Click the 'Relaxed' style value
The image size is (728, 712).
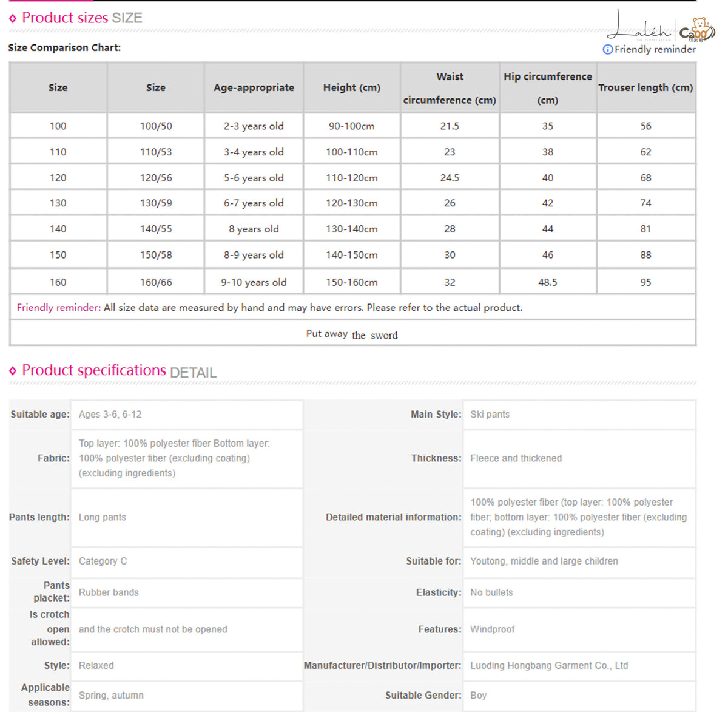(96, 665)
